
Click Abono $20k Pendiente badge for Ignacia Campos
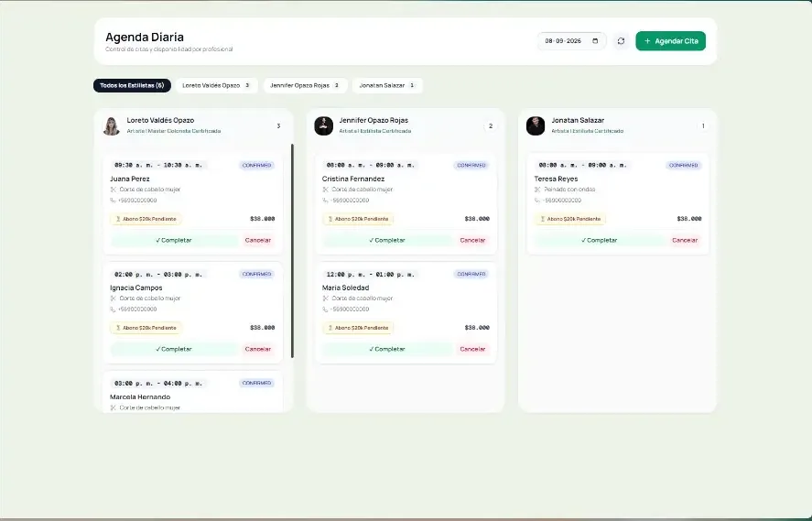(146, 328)
